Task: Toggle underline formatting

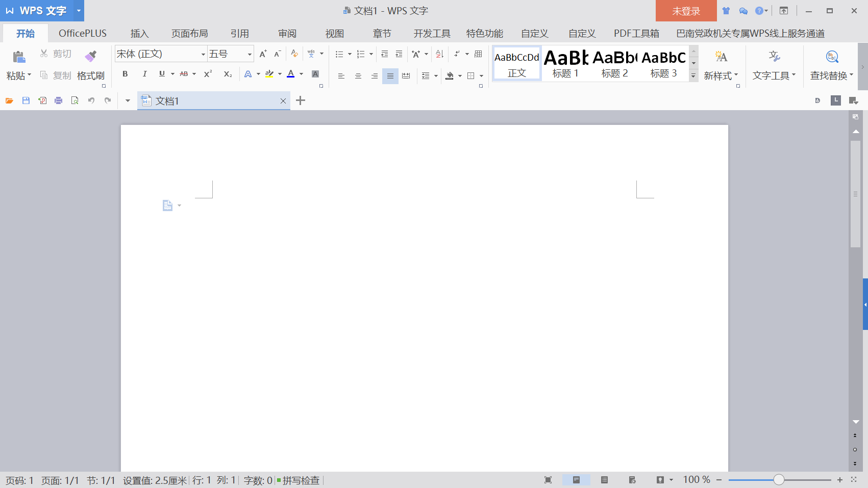Action: [x=162, y=74]
